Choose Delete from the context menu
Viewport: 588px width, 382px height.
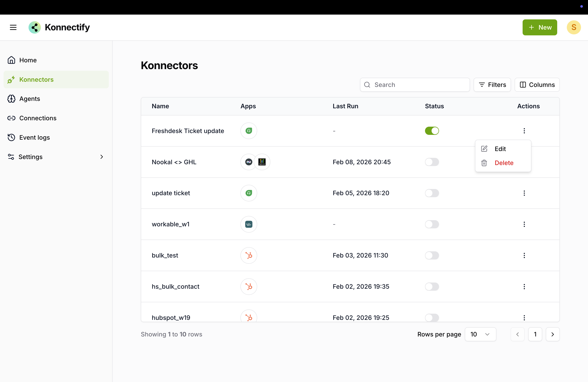pos(504,163)
